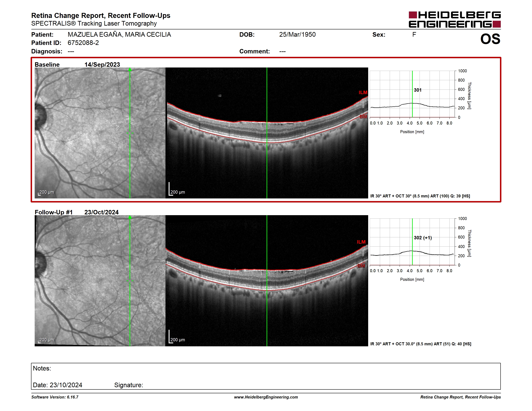
Task: Click the follow-up BM layer label
Action: tap(361, 266)
